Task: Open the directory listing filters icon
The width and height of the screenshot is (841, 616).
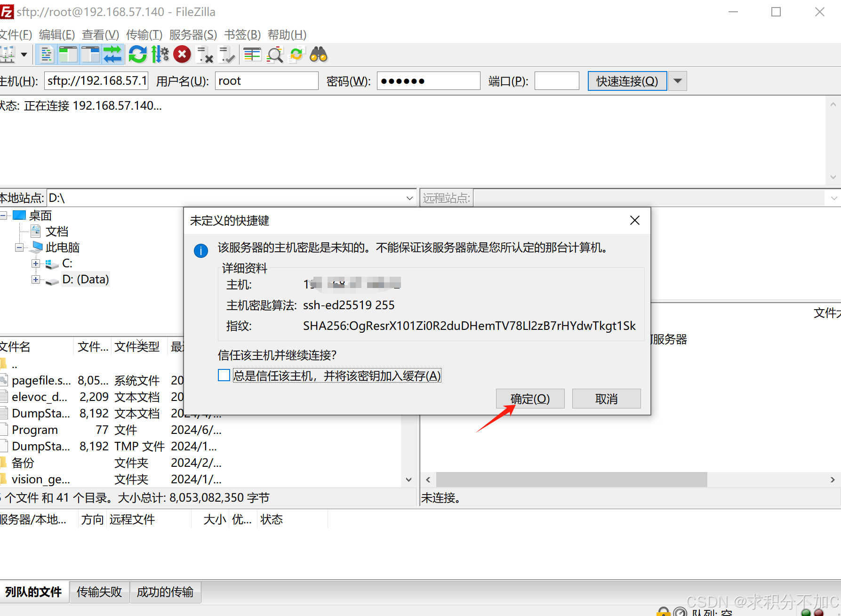Action: (252, 55)
